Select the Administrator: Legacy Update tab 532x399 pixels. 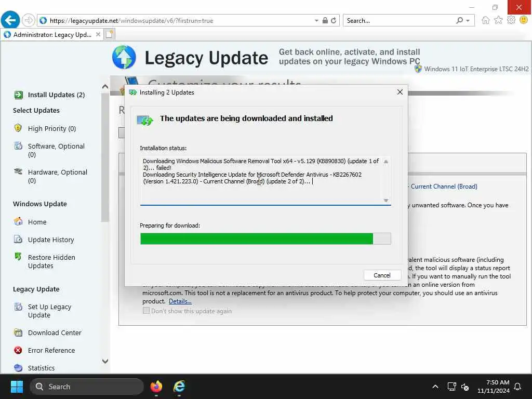tap(52, 35)
